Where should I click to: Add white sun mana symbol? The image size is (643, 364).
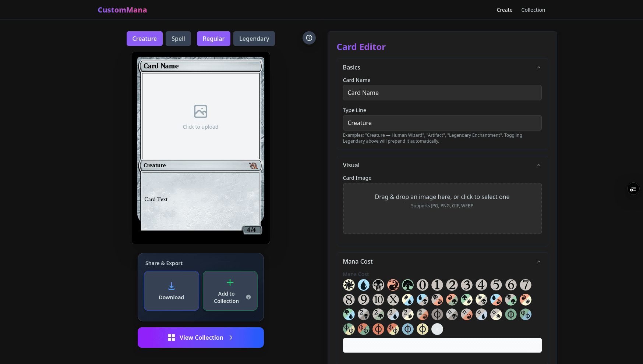[x=349, y=285]
